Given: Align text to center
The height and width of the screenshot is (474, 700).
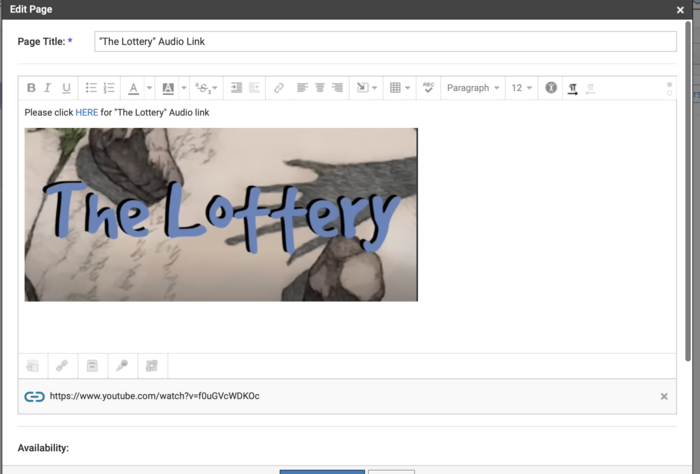Looking at the screenshot, I should (320, 88).
